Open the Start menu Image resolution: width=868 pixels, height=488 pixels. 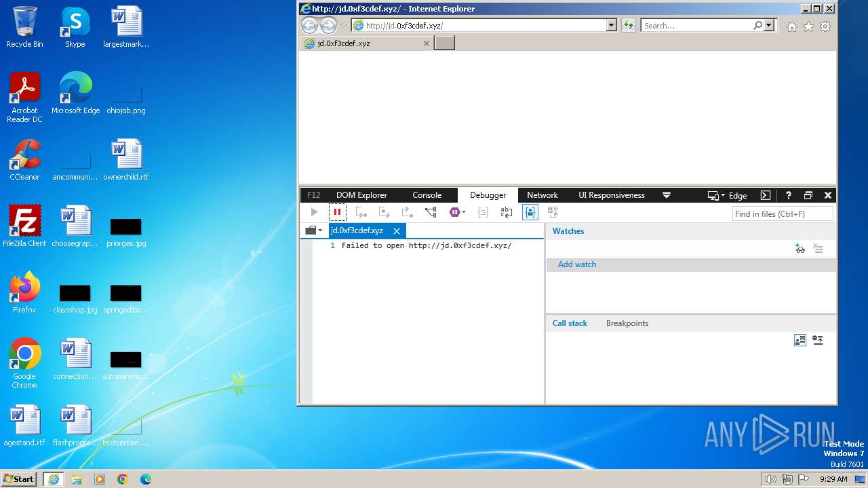[18, 479]
